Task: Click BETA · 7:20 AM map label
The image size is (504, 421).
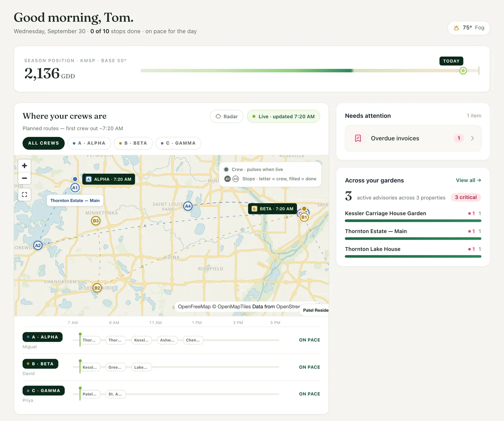Action: click(x=273, y=209)
